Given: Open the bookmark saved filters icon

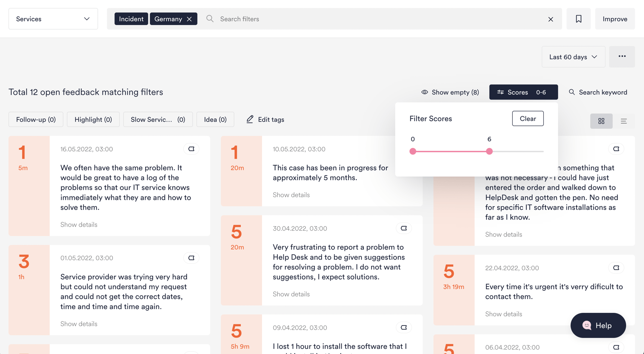Looking at the screenshot, I should [578, 19].
